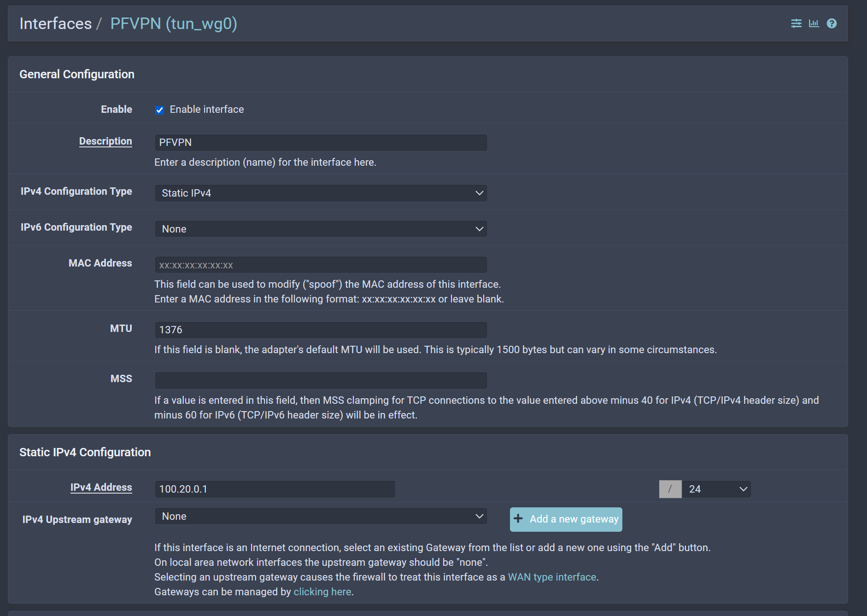Screen dimensions: 867x616
Task: Open the subnet mask 24 dropdown
Action: [717, 489]
